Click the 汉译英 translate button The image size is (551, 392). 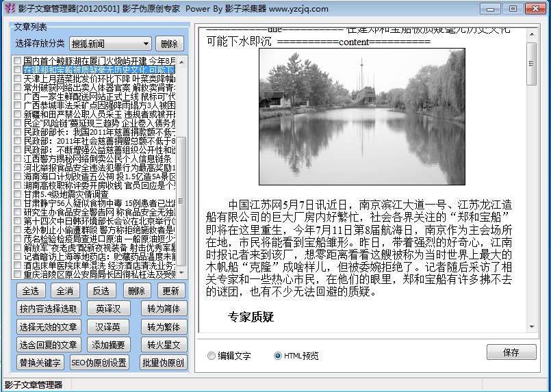pyautogui.click(x=107, y=327)
